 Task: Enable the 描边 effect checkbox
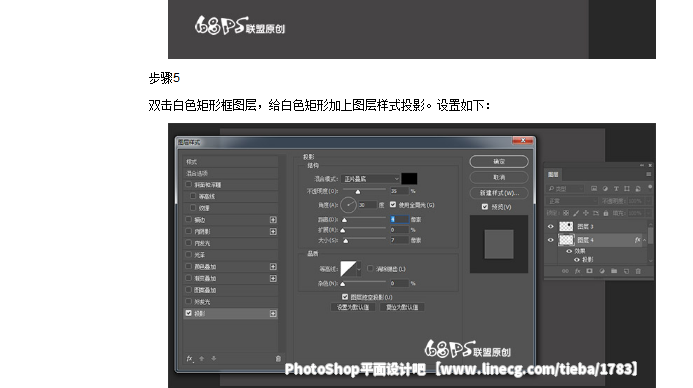[189, 219]
